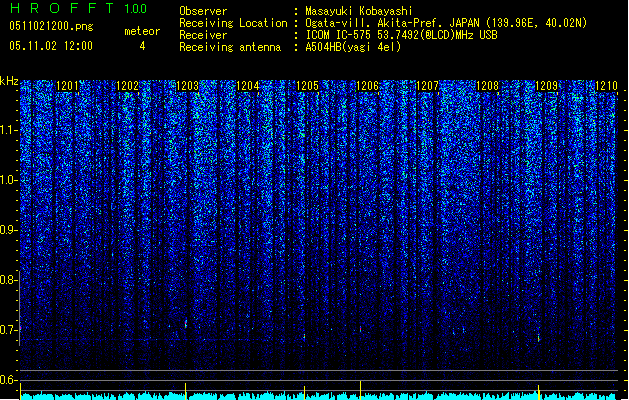This screenshot has height=400, width=629.
Task: Click the yellow meteor marker under 1206
Action: click(360, 390)
